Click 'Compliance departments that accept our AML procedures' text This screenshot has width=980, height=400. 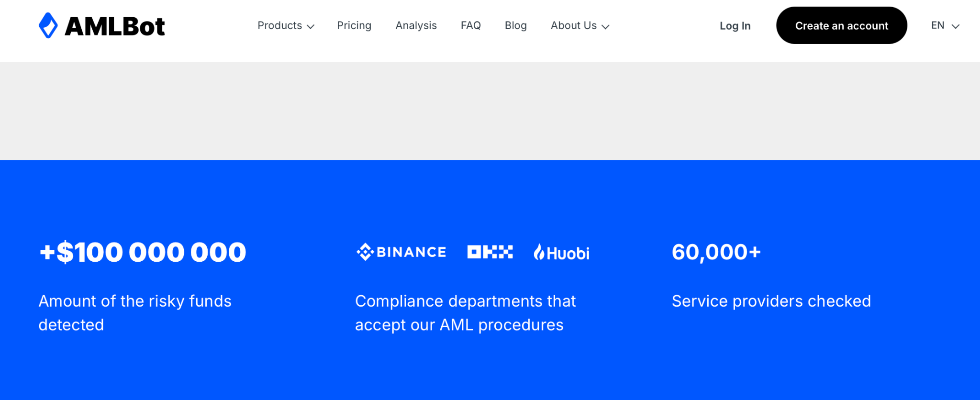[x=466, y=313]
